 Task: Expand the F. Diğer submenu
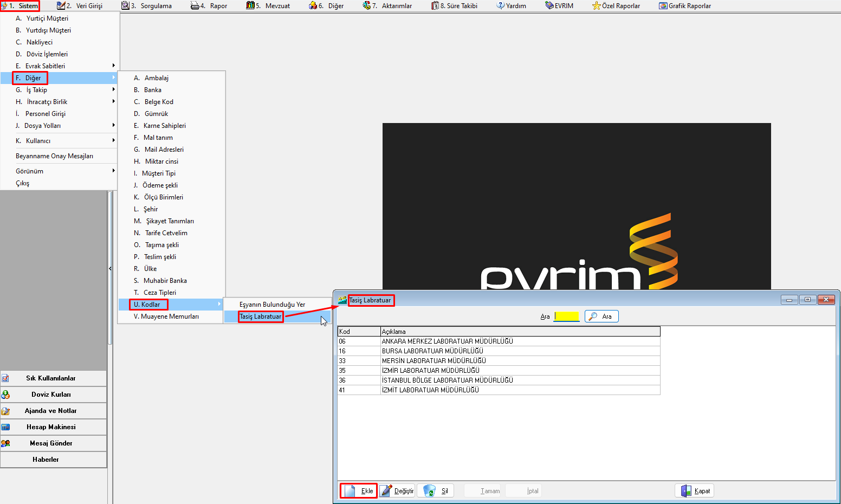60,78
